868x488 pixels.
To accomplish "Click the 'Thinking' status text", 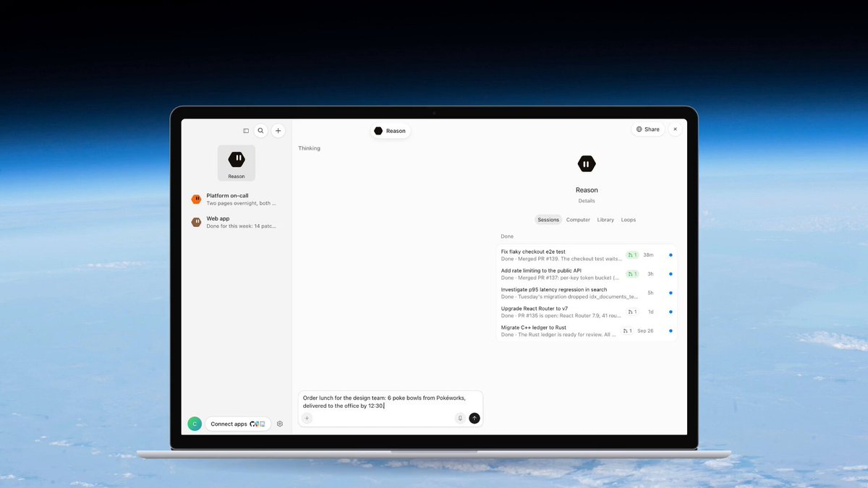I will click(x=309, y=148).
